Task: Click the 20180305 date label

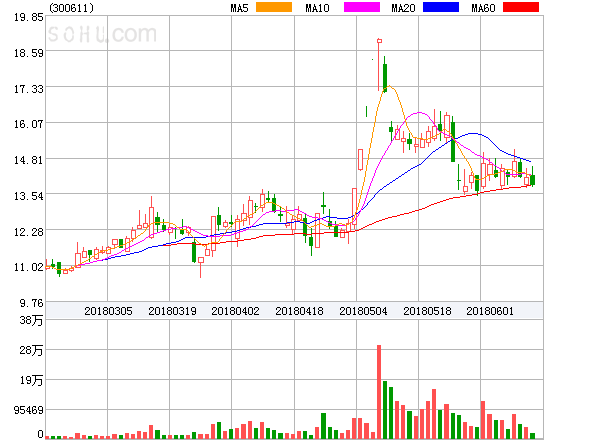Action: (x=108, y=311)
